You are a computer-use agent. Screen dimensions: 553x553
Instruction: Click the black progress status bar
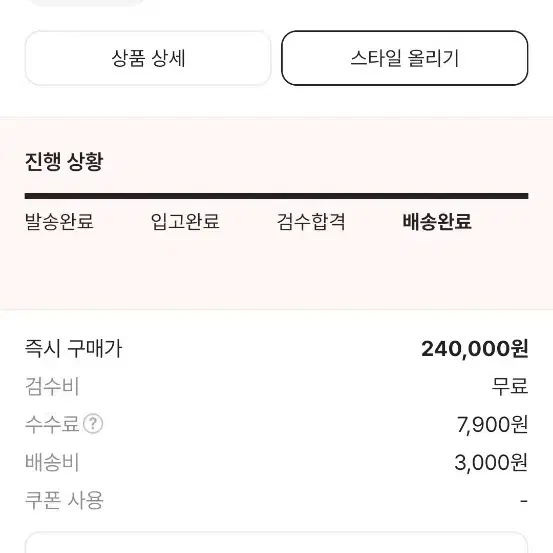coord(276,196)
